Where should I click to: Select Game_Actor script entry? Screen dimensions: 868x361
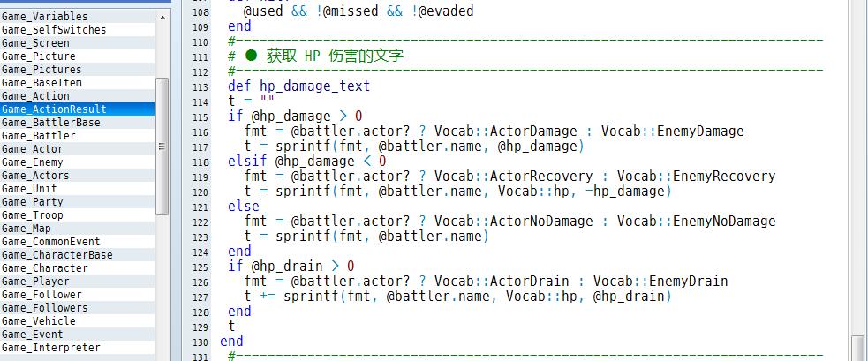[x=78, y=149]
